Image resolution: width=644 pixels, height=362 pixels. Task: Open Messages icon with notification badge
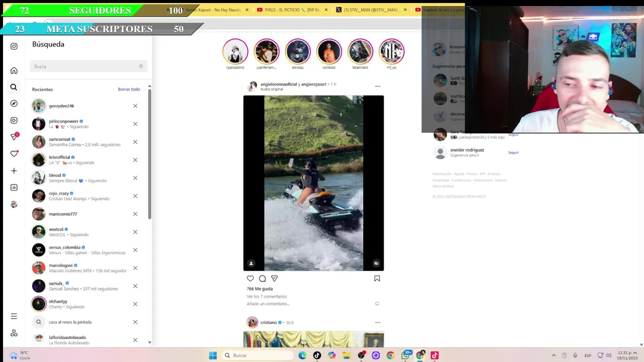point(14,137)
